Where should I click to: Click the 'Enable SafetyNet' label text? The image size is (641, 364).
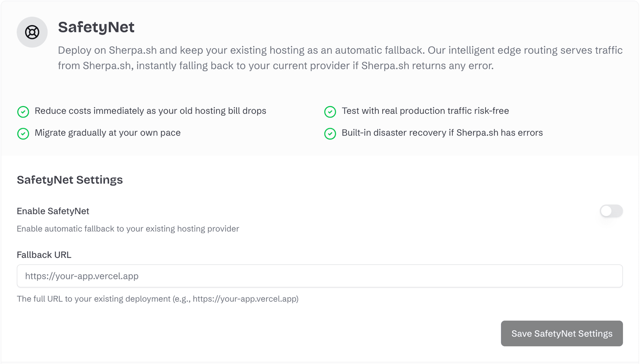point(53,211)
